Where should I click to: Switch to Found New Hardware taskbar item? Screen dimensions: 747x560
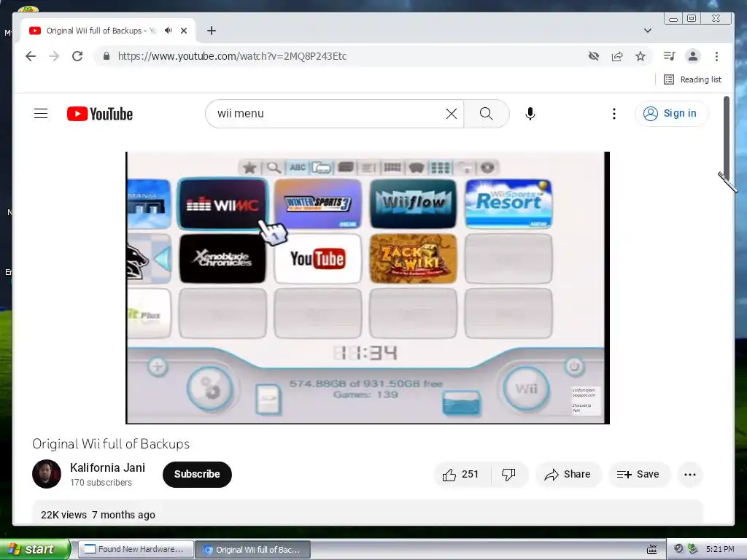135,549
